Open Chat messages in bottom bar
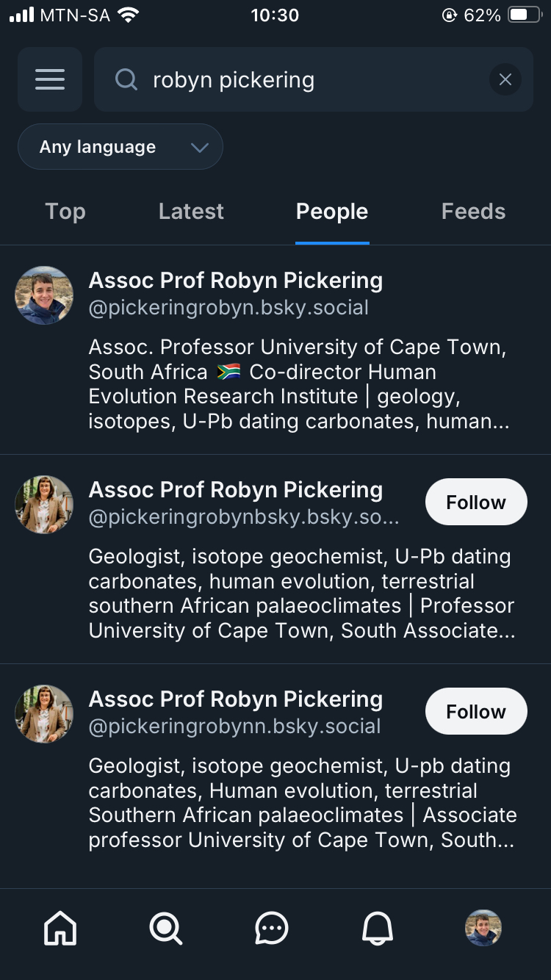 pyautogui.click(x=272, y=929)
